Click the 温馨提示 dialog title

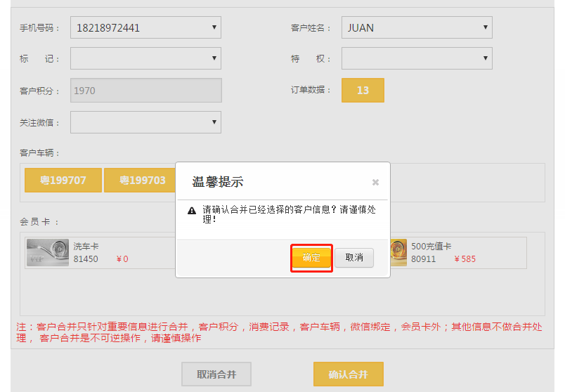(218, 183)
